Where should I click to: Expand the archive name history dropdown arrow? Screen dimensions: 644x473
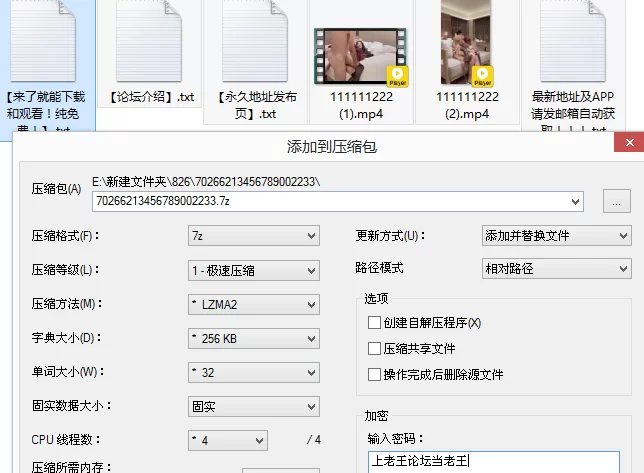pos(575,202)
